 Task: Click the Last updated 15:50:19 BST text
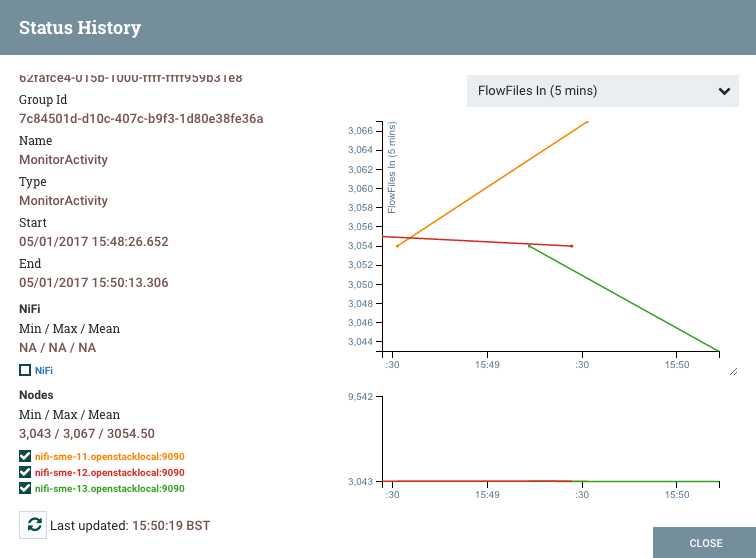click(x=130, y=526)
